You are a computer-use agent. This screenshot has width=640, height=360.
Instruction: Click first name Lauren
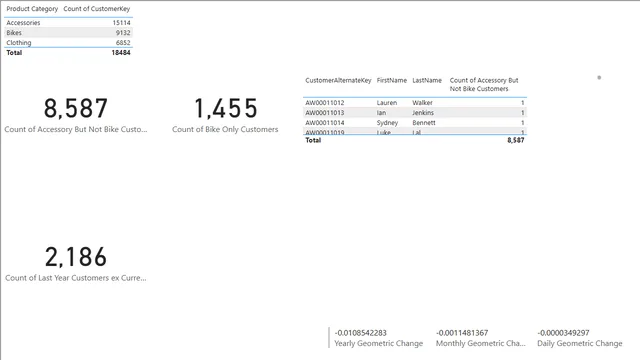tap(387, 103)
